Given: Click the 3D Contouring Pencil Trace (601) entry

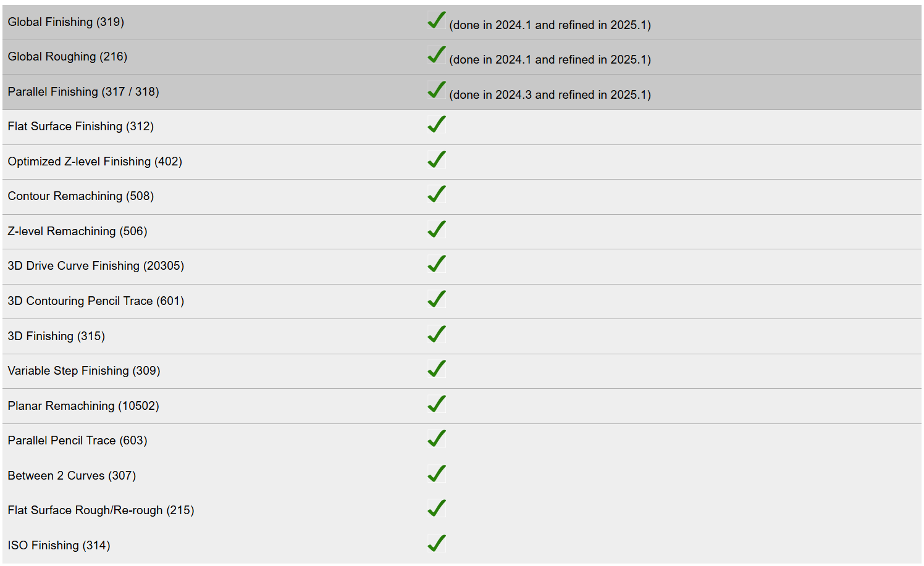Looking at the screenshot, I should pos(96,301).
